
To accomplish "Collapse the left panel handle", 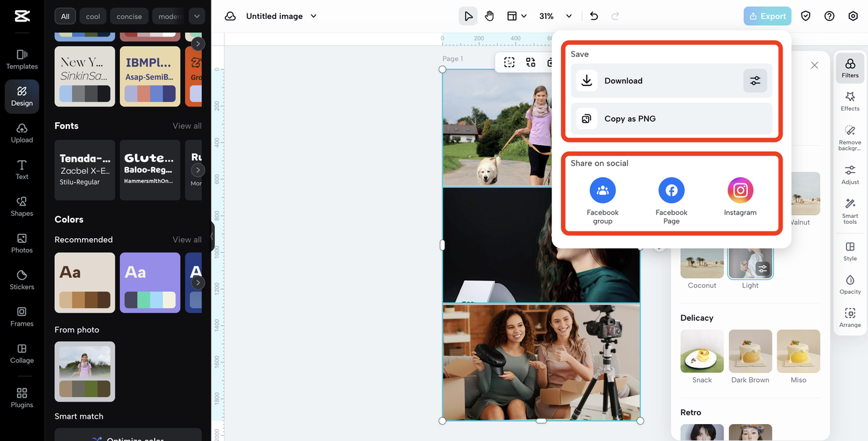I will pyautogui.click(x=212, y=236).
